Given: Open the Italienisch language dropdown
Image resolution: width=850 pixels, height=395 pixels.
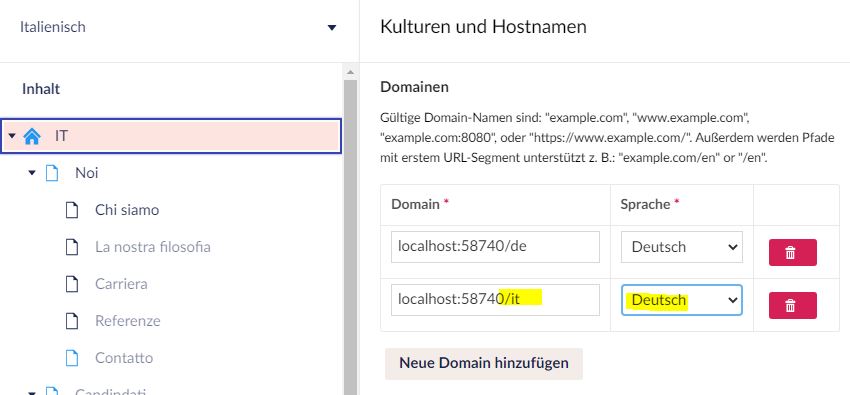Looking at the screenshot, I should click(178, 27).
